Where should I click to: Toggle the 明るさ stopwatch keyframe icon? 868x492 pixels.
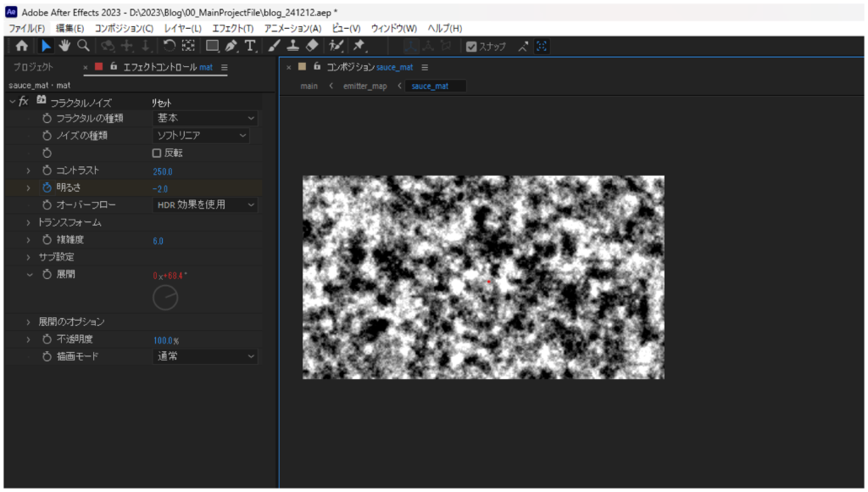[47, 187]
